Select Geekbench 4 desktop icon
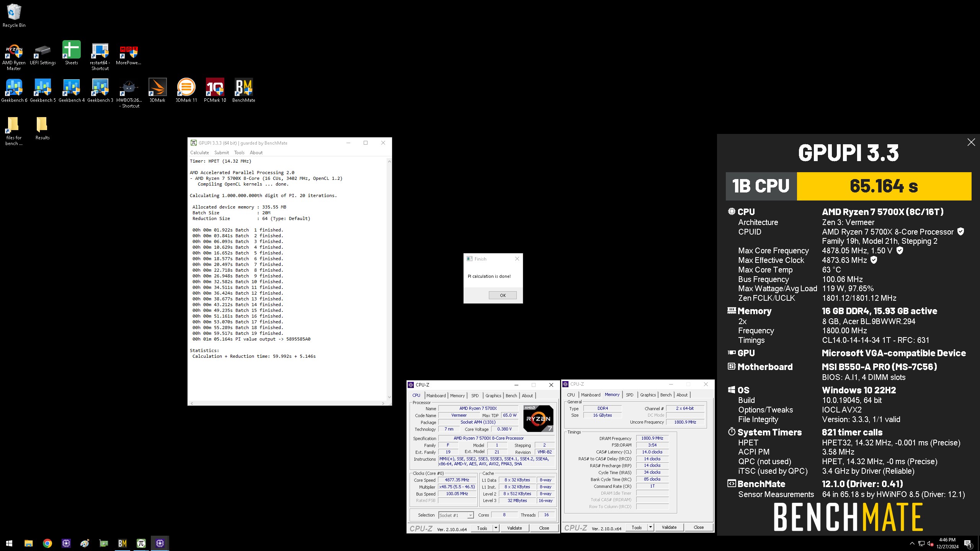Viewport: 980px width, 551px height. (x=72, y=91)
